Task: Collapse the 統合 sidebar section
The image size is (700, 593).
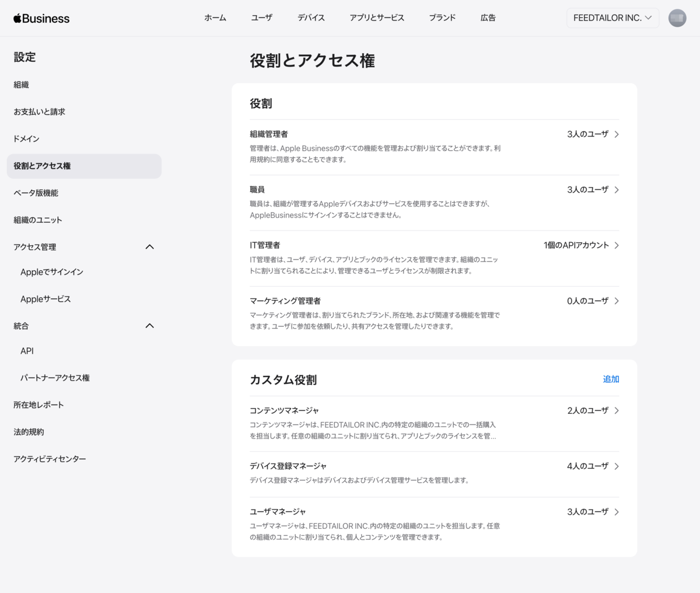Action: [149, 326]
